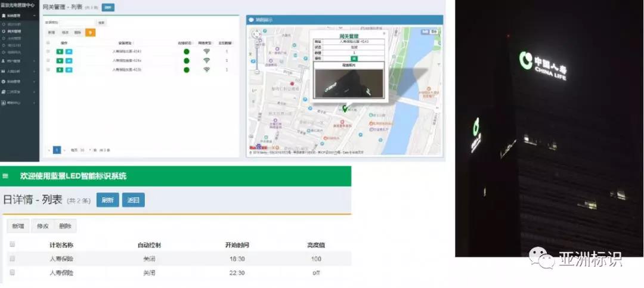The image size is (644, 288).
Task: Click the Wi-Fi network icon in third gateway row
Action: (x=206, y=70)
